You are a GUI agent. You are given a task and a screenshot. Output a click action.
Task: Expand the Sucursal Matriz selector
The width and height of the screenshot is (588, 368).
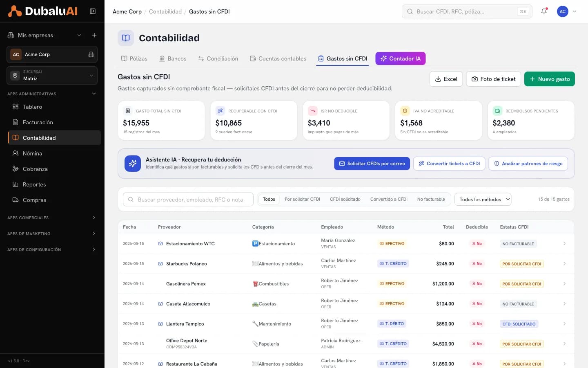pos(52,75)
